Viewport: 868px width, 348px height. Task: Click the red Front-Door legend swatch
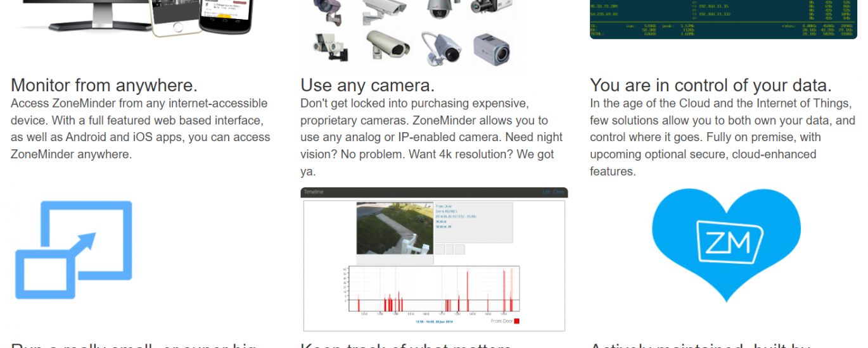tap(516, 321)
